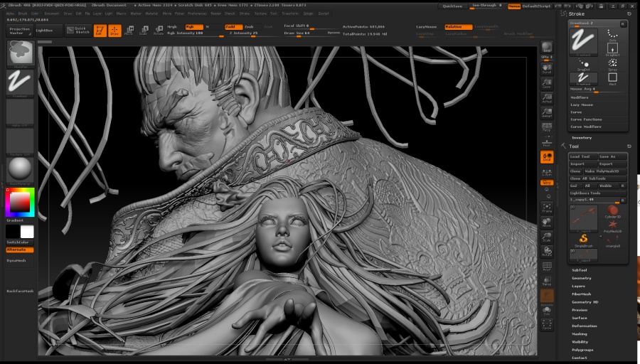The image size is (640, 364).
Task: Open the Render menu
Action: click(x=216, y=14)
